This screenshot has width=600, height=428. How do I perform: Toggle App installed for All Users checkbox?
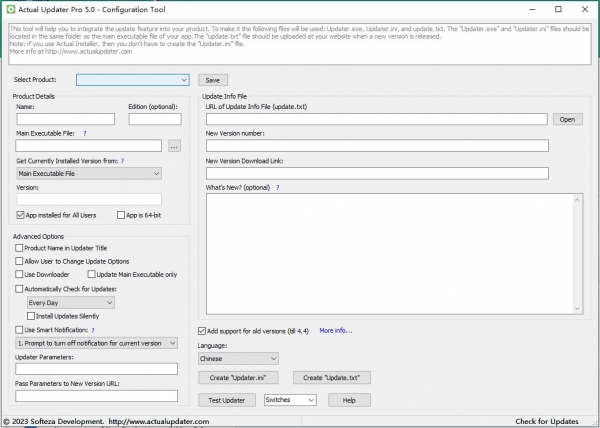[21, 215]
